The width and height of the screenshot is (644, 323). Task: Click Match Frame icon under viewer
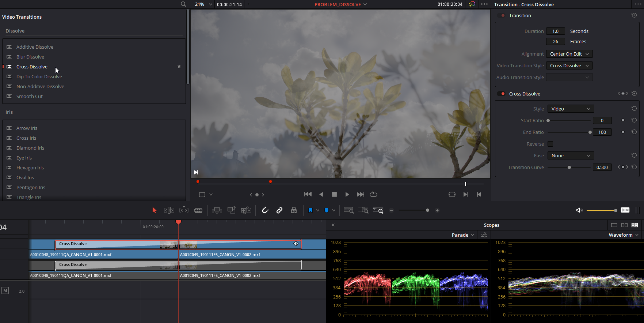452,195
